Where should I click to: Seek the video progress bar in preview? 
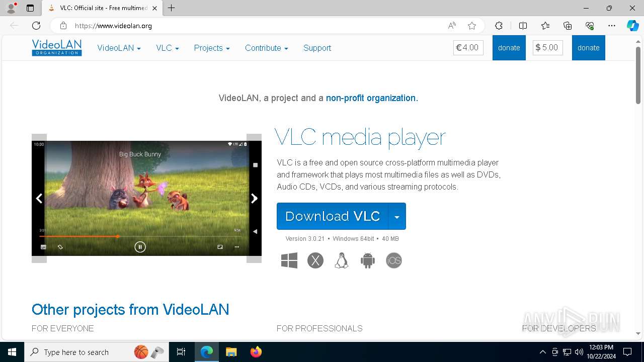click(140, 236)
